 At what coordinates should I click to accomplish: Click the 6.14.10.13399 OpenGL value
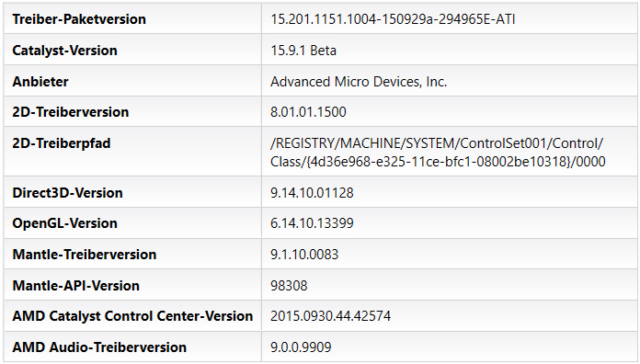tap(312, 223)
